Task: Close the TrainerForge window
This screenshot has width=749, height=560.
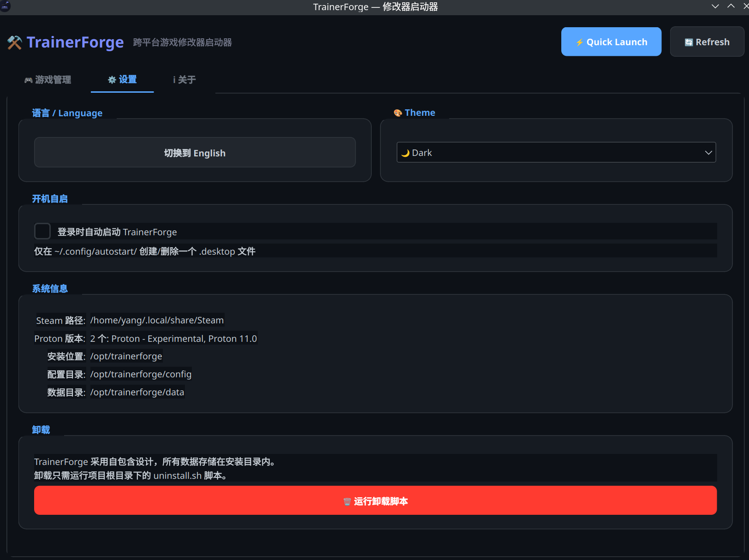Action: [746, 6]
